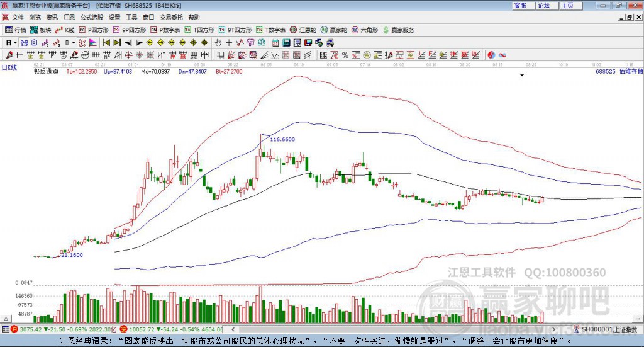This screenshot has height=347, width=644.
Task: Click the status bar left scroll arrow
Action: [233, 329]
